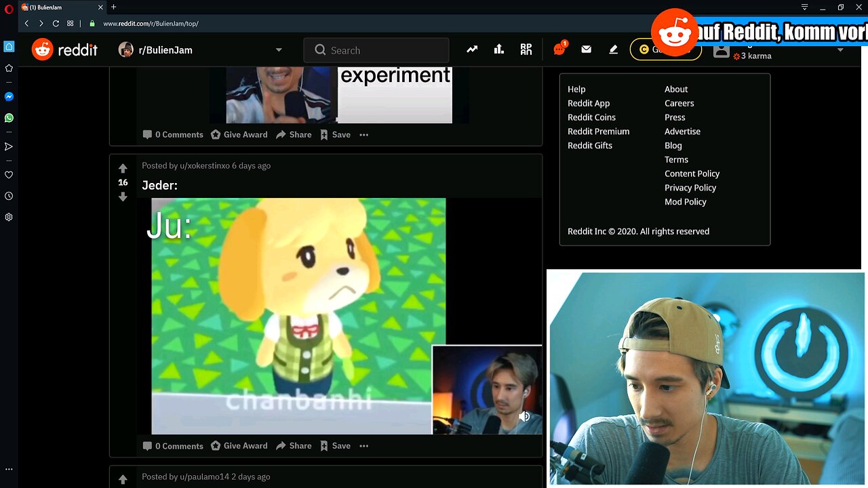Click the Press footer link

pos(675,117)
